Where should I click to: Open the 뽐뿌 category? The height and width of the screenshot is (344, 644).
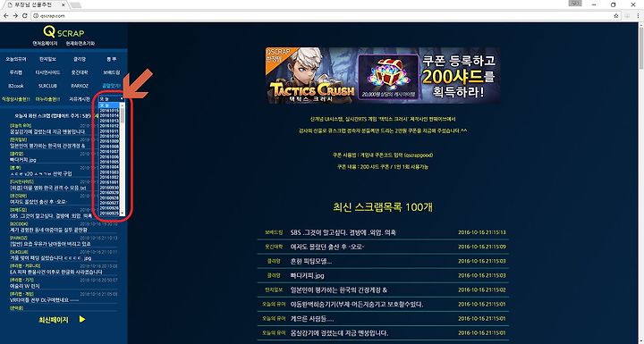coord(111,59)
